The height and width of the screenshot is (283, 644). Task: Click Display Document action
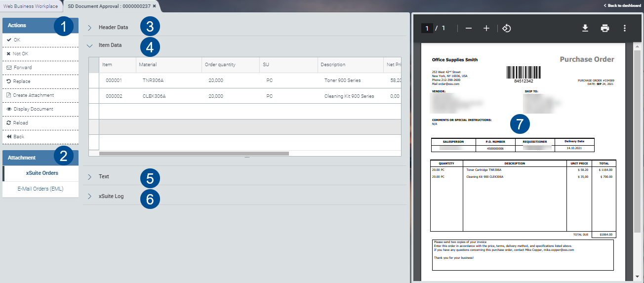click(40, 109)
